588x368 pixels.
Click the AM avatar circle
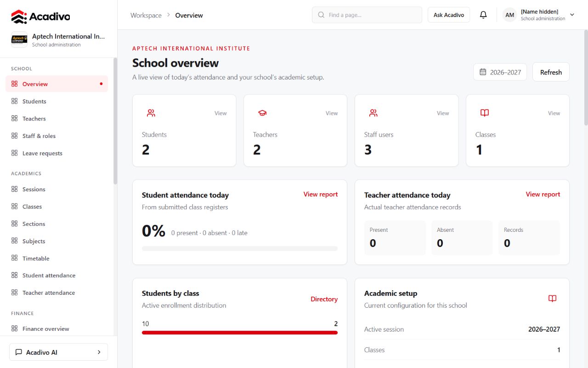point(509,15)
